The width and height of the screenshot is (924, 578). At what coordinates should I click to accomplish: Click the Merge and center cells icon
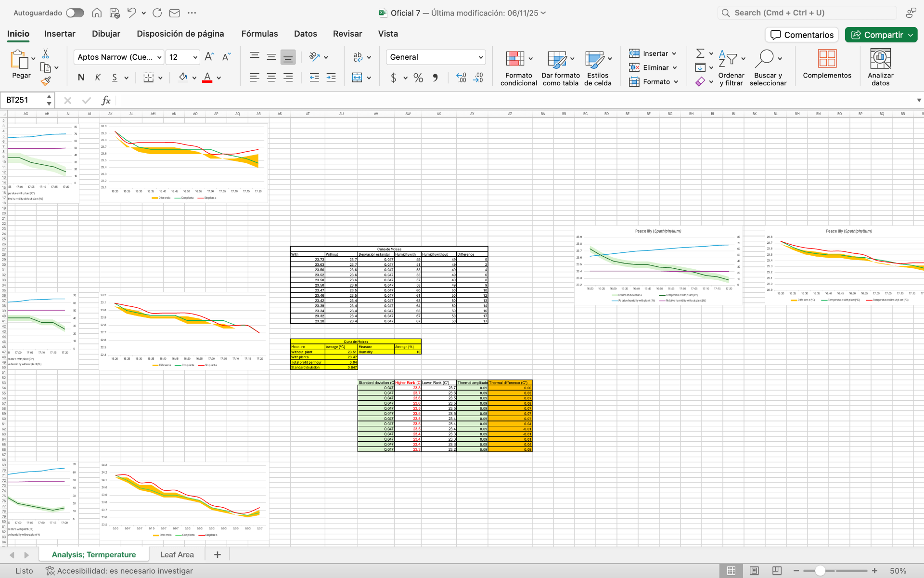click(x=357, y=78)
